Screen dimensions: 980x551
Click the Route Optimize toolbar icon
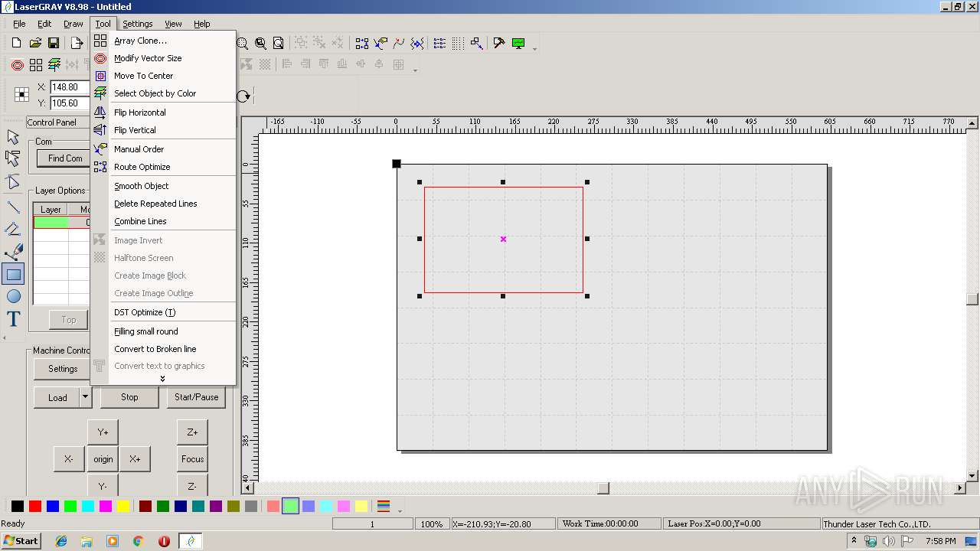(x=362, y=44)
